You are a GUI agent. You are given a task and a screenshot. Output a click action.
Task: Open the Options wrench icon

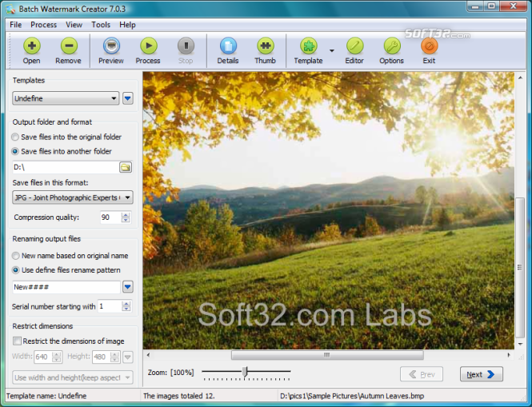point(392,46)
